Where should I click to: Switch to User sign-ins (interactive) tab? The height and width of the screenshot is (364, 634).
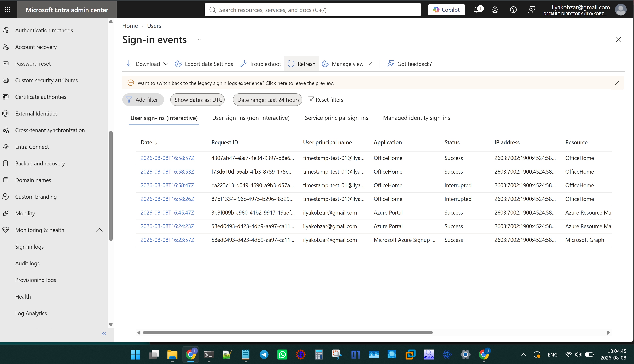(x=164, y=118)
